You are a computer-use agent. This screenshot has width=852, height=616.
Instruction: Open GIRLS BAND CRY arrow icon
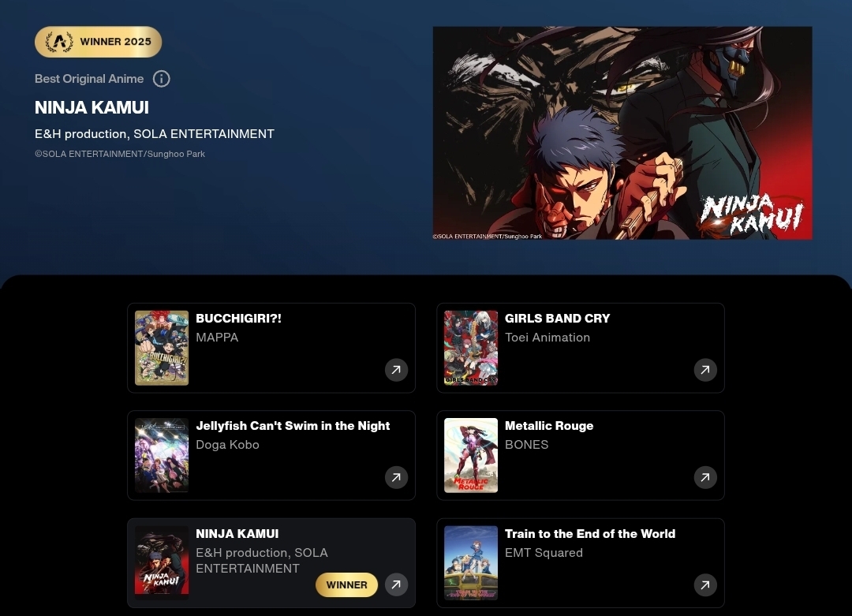click(705, 370)
